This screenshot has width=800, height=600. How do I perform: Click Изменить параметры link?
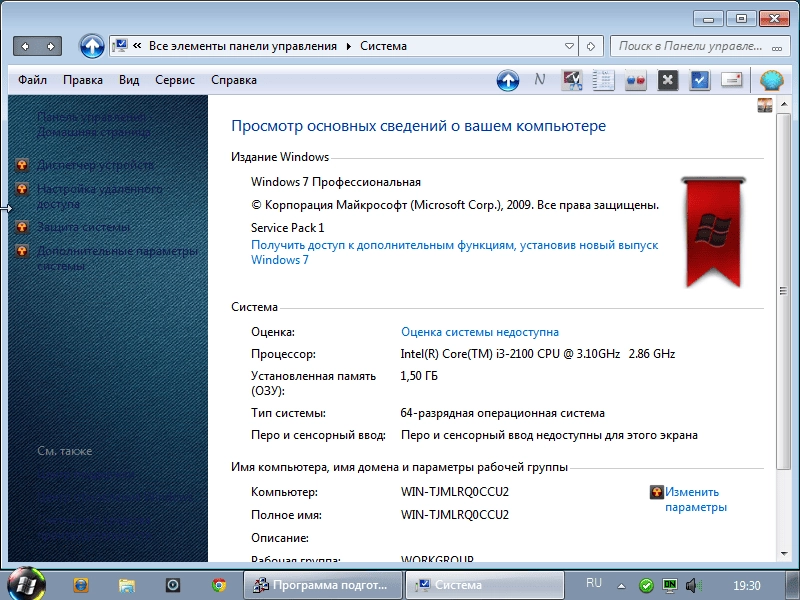[696, 499]
